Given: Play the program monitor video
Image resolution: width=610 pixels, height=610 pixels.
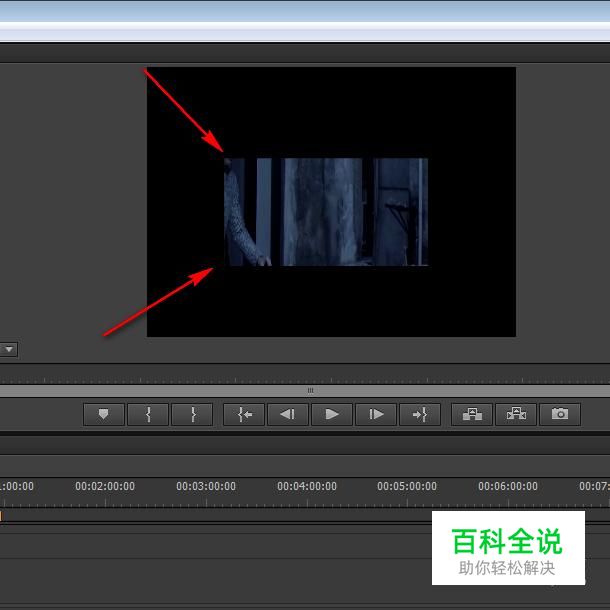Looking at the screenshot, I should click(332, 414).
